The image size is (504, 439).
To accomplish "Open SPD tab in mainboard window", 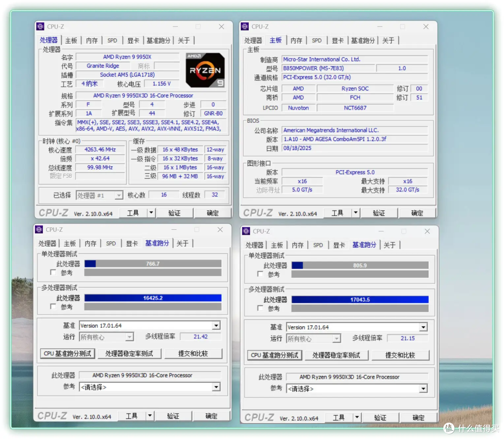I will (316, 41).
